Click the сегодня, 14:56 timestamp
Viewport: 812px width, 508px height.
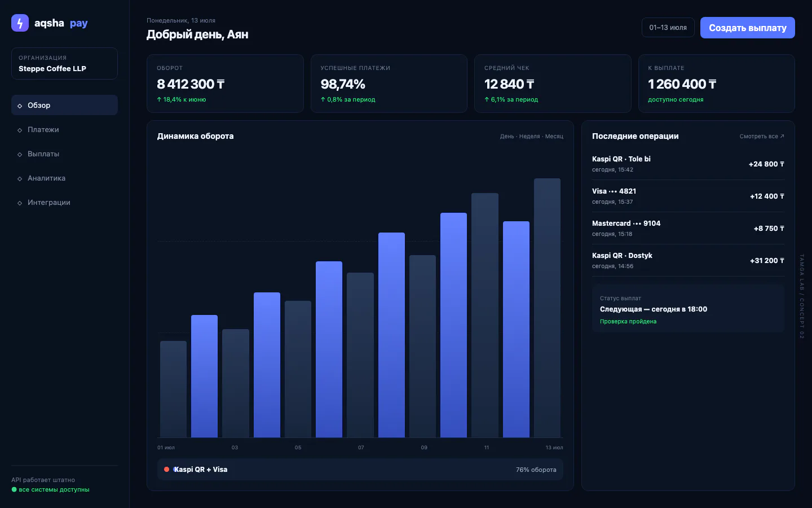[612, 266]
